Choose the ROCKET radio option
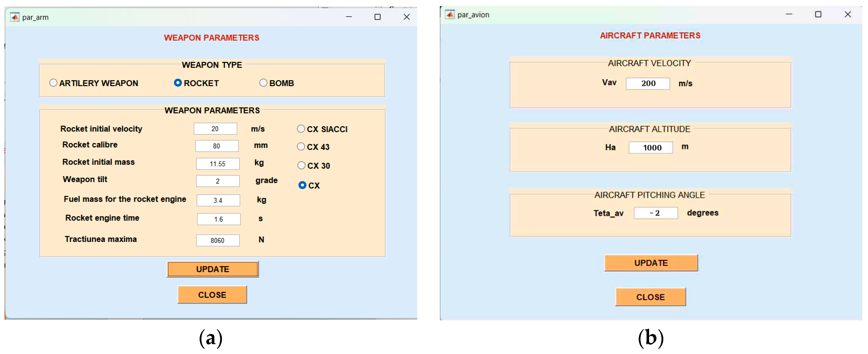 click(x=178, y=83)
